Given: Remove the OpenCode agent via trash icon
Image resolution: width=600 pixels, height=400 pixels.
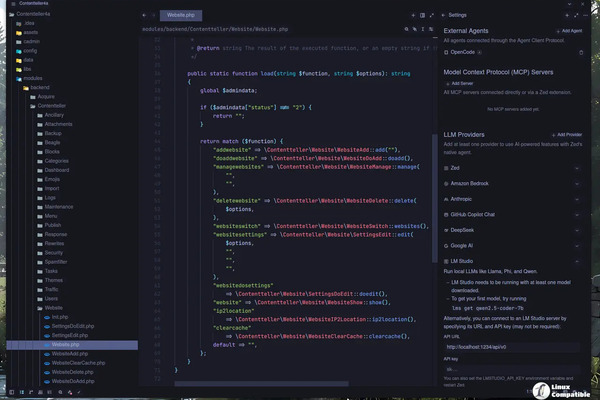Looking at the screenshot, I should (x=581, y=52).
